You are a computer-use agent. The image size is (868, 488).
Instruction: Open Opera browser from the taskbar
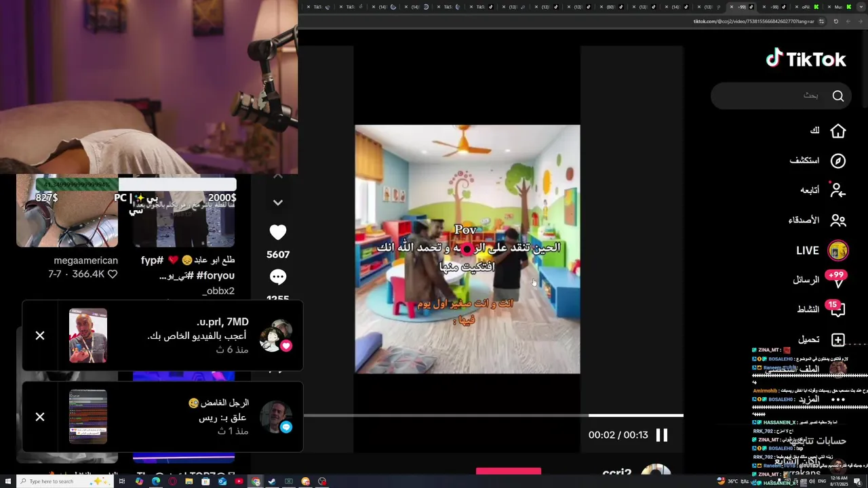[x=172, y=481]
